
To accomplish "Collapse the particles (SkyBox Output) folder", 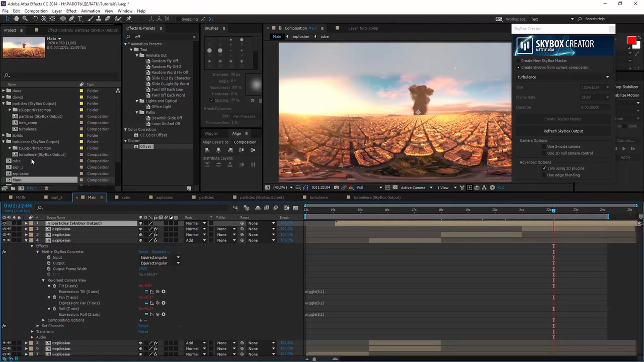I will point(3,104).
